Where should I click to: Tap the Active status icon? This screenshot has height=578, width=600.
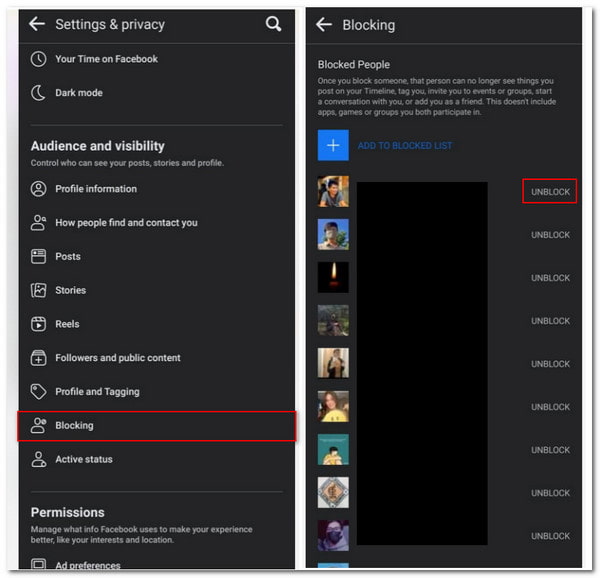[x=38, y=459]
